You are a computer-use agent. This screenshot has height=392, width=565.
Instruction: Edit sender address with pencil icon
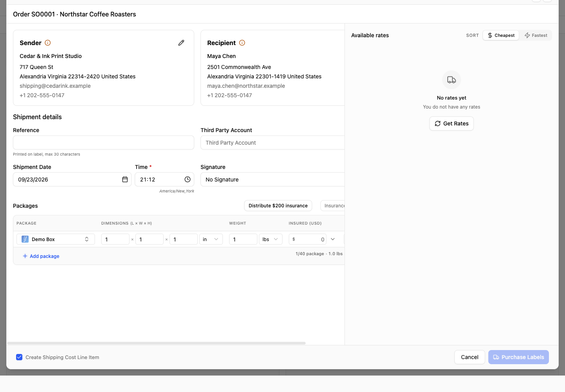pyautogui.click(x=181, y=43)
